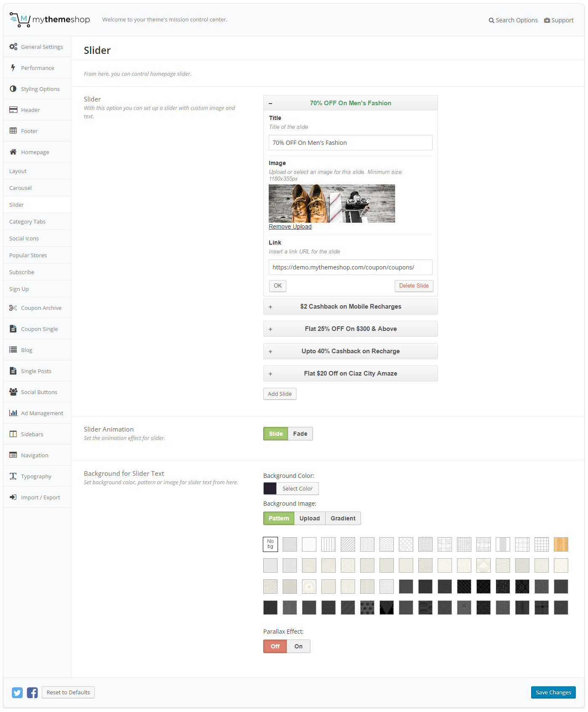Viewport: 588px width, 712px height.
Task: Choose Gradient background image type
Action: [x=343, y=518]
